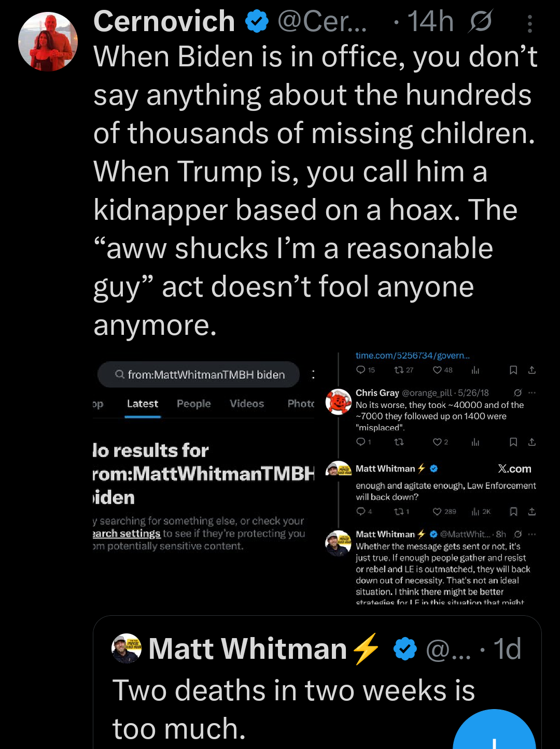Switch to the People tab
The height and width of the screenshot is (749, 560).
pyautogui.click(x=193, y=403)
